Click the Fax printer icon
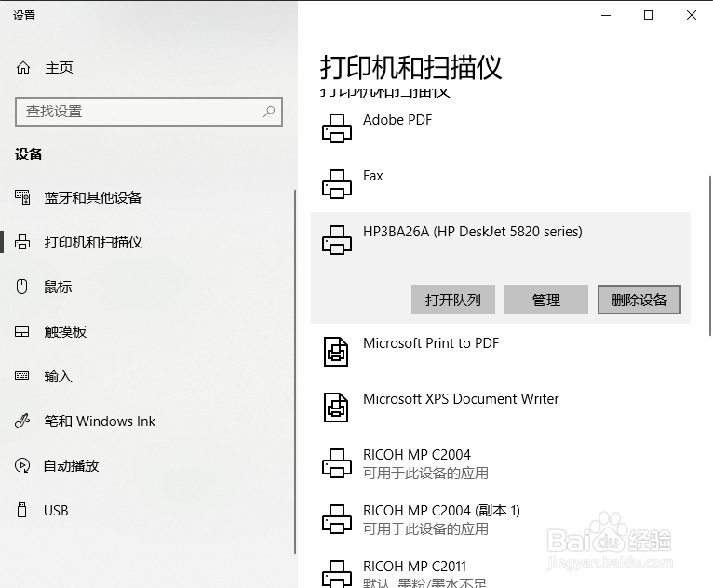713x588 pixels. point(337,184)
